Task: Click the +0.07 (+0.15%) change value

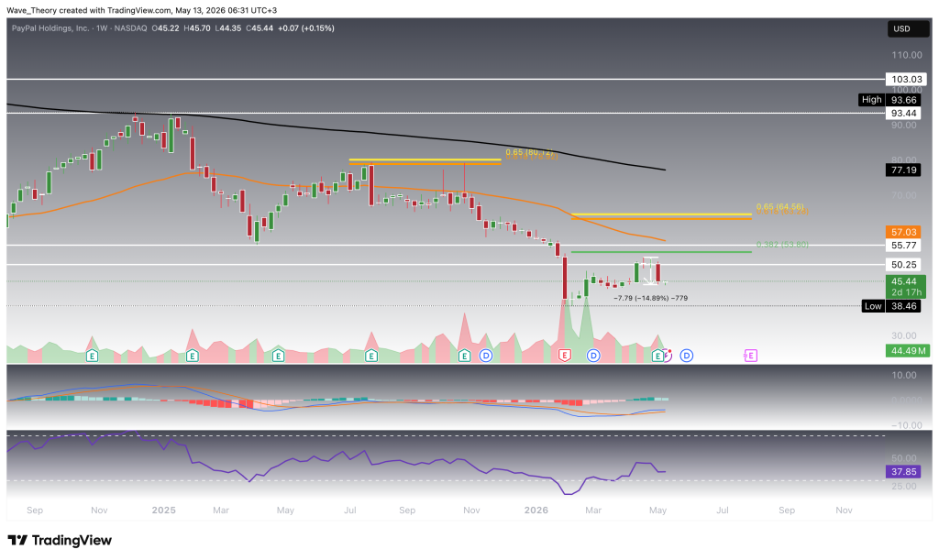Action: click(x=306, y=28)
